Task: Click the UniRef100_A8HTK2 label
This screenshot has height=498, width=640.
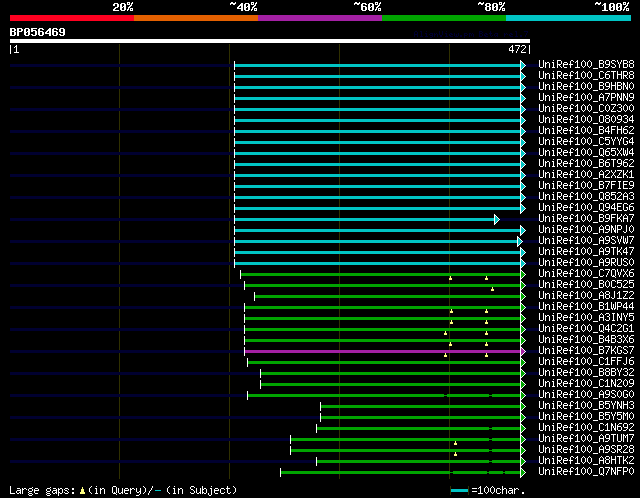Action: 586,461
